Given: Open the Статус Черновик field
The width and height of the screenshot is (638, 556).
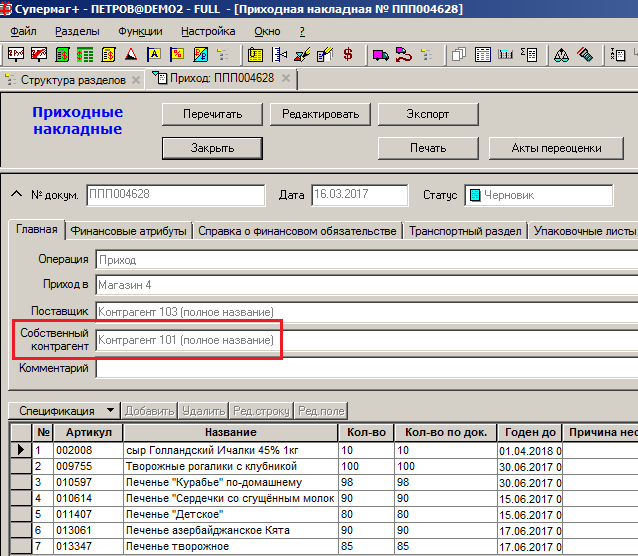Looking at the screenshot, I should click(539, 195).
